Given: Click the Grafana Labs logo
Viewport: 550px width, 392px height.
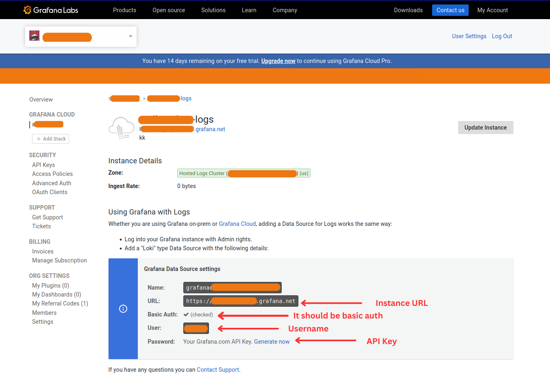Looking at the screenshot, I should [x=50, y=10].
